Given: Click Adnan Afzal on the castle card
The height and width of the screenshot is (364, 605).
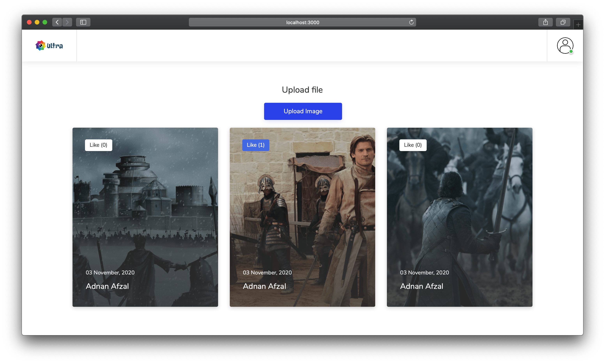Looking at the screenshot, I should (x=107, y=286).
